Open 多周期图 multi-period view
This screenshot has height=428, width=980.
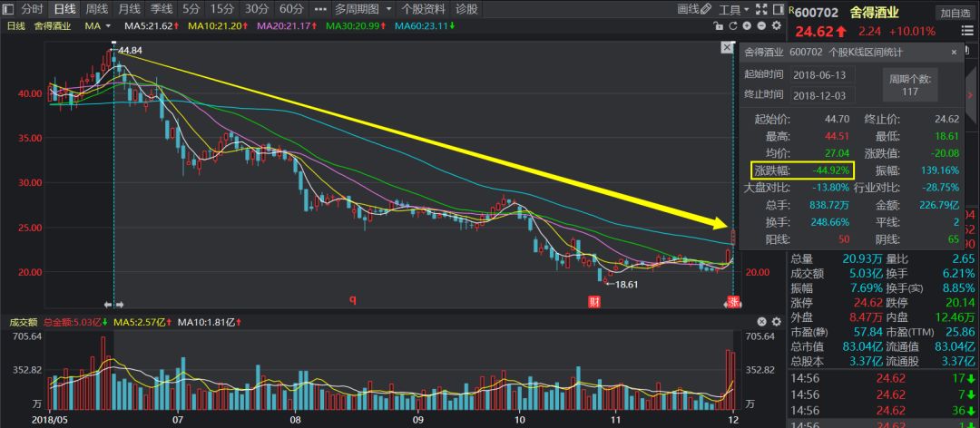pos(357,9)
